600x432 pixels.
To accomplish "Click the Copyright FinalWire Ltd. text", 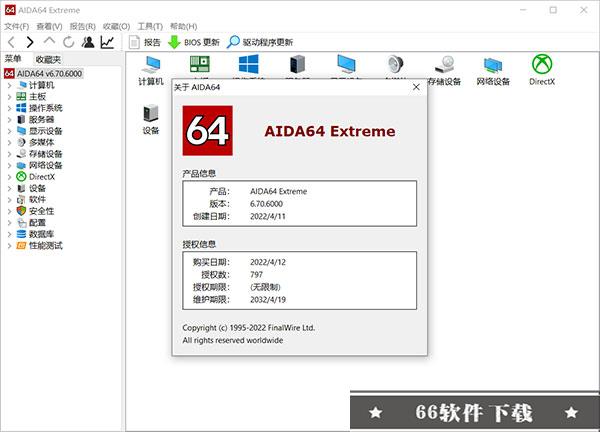I will [249, 328].
